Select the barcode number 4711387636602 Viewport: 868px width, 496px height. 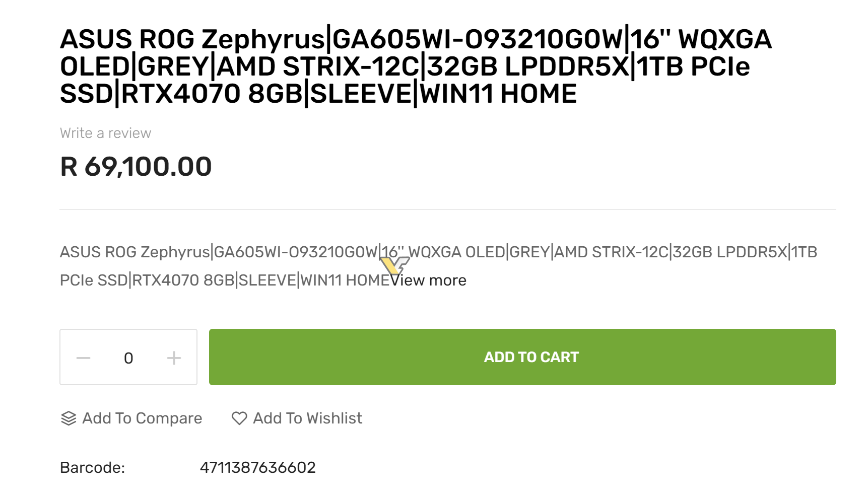coord(257,467)
